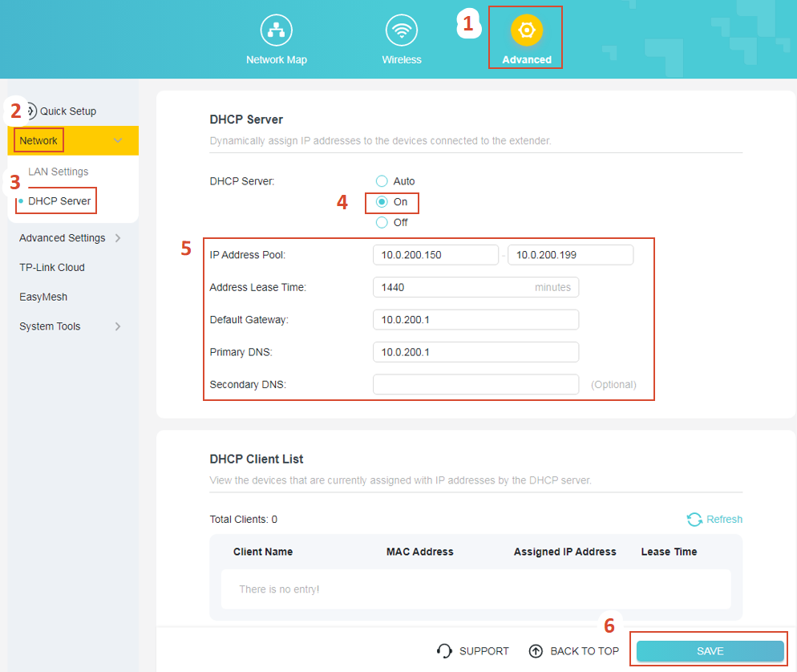
Task: Edit the Primary DNS field
Action: tap(475, 352)
